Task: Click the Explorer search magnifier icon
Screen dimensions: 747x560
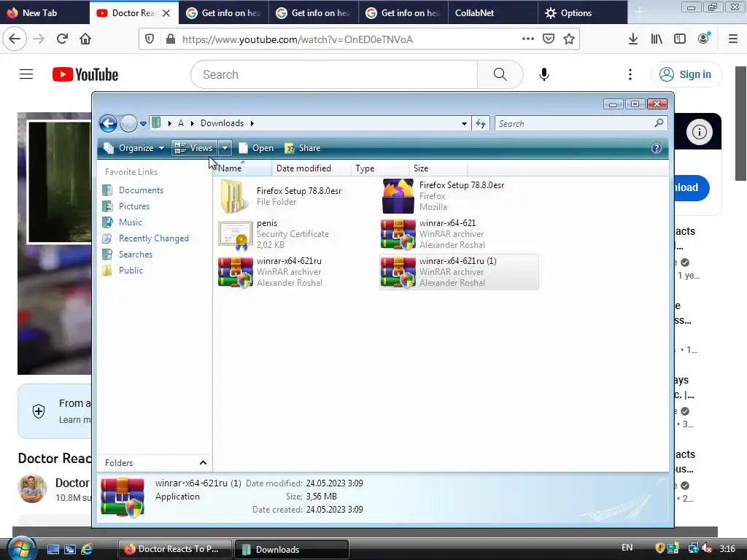Action: click(659, 123)
